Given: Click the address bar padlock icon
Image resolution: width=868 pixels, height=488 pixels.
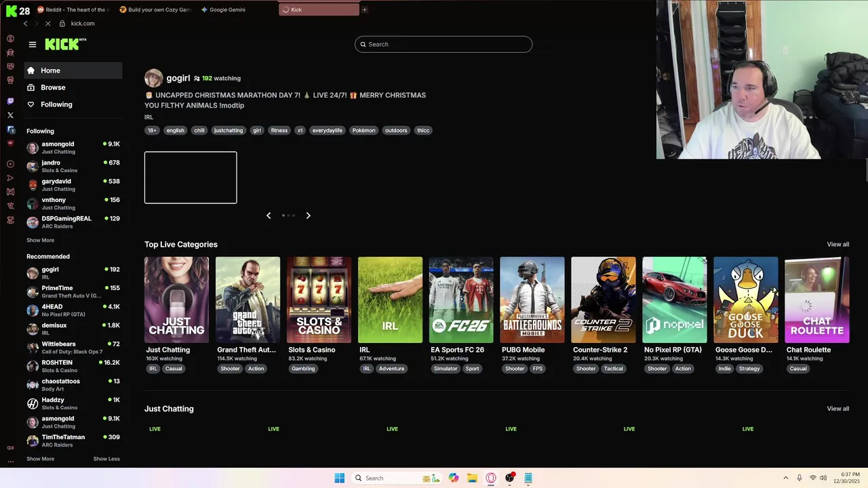Looking at the screenshot, I should pyautogui.click(x=62, y=24).
